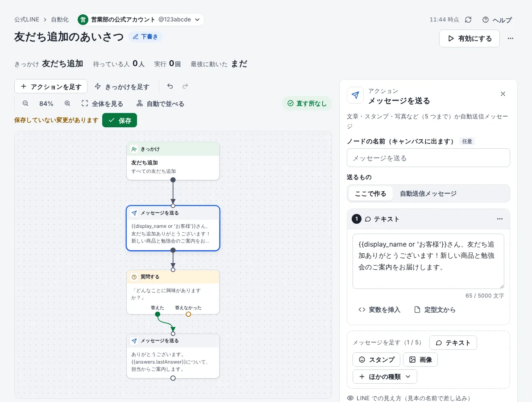This screenshot has width=532, height=402.
Task: Click 全体を見る fit view button
Action: 102,104
